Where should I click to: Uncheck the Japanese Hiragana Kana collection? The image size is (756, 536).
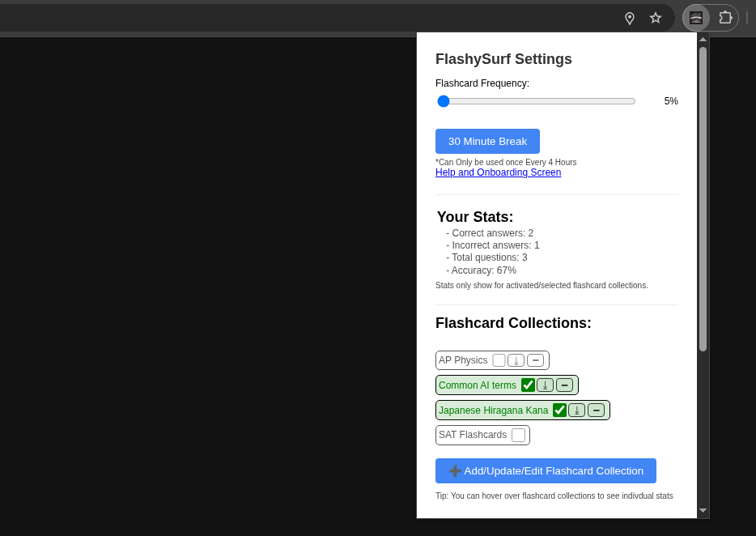[x=559, y=410]
